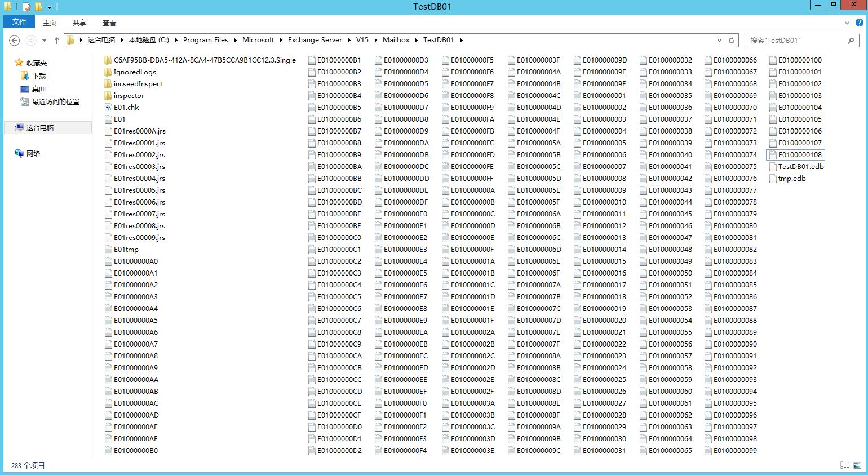Click New Folder icon in title bar
The image size is (868, 475).
(38, 7)
